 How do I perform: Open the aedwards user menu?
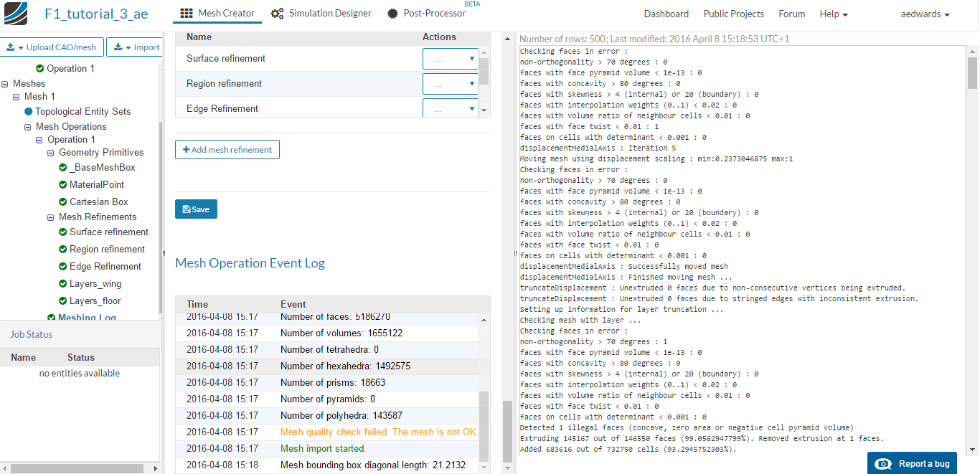[x=925, y=14]
